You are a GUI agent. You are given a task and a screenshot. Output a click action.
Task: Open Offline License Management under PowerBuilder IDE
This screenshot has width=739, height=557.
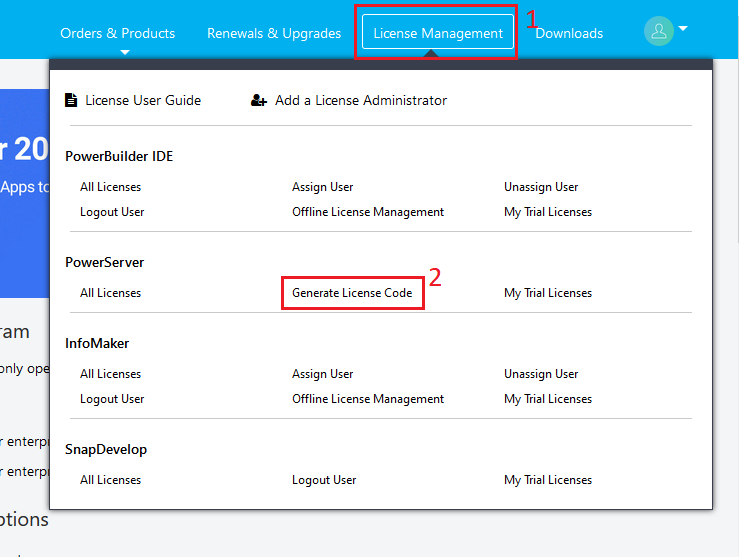click(x=368, y=212)
